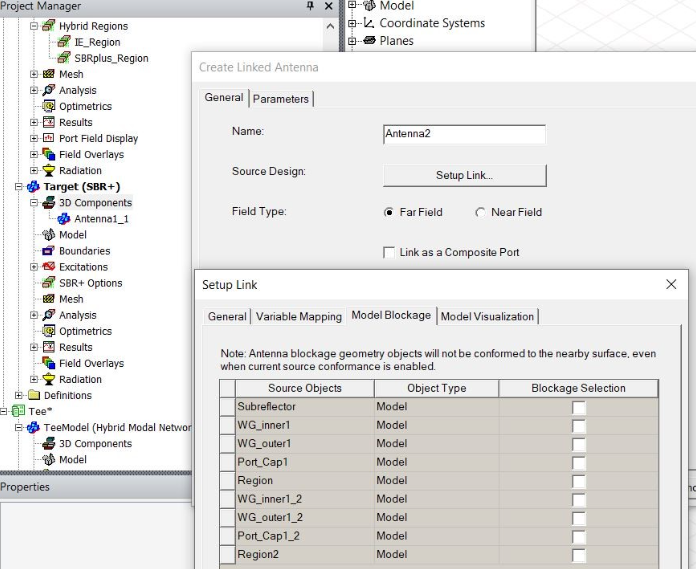Click the Hybrid Regions folder icon
Image resolution: width=696 pixels, height=569 pixels.
pyautogui.click(x=49, y=26)
